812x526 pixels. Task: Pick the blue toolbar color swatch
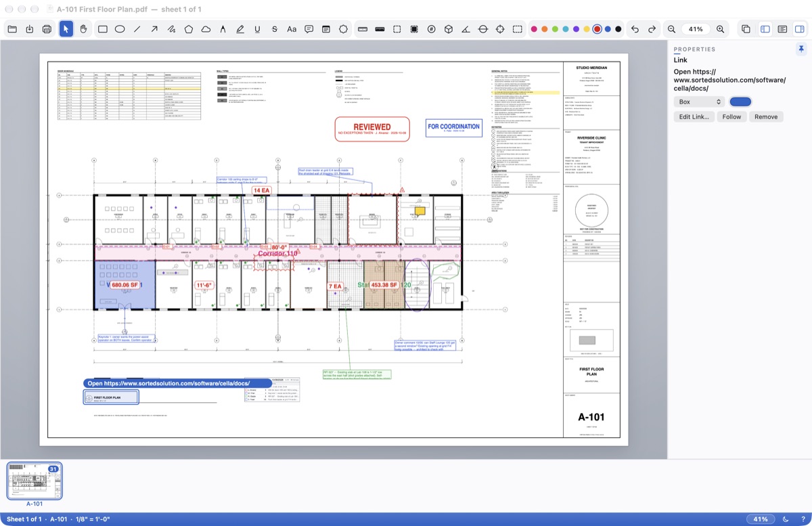pyautogui.click(x=608, y=29)
